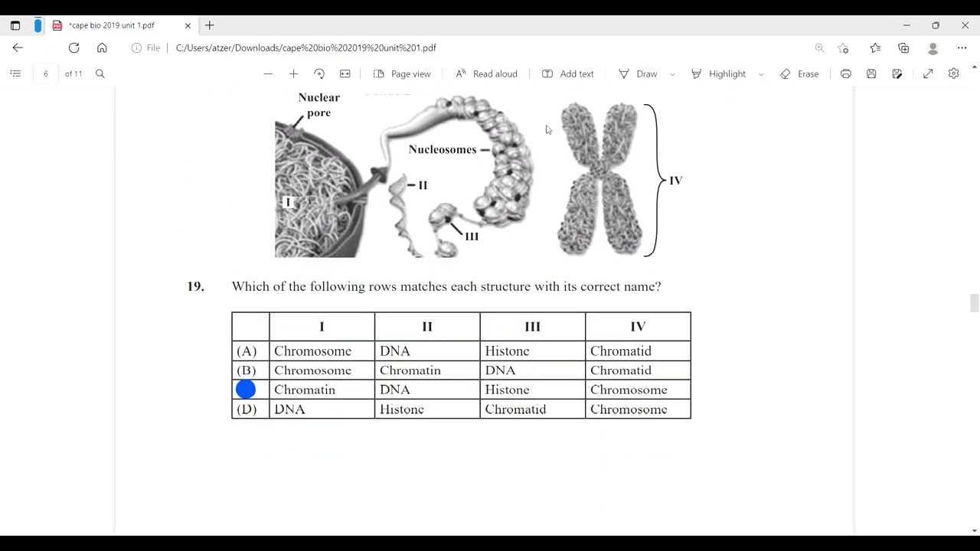Open the browser home page
980x551 pixels.
tap(102, 47)
